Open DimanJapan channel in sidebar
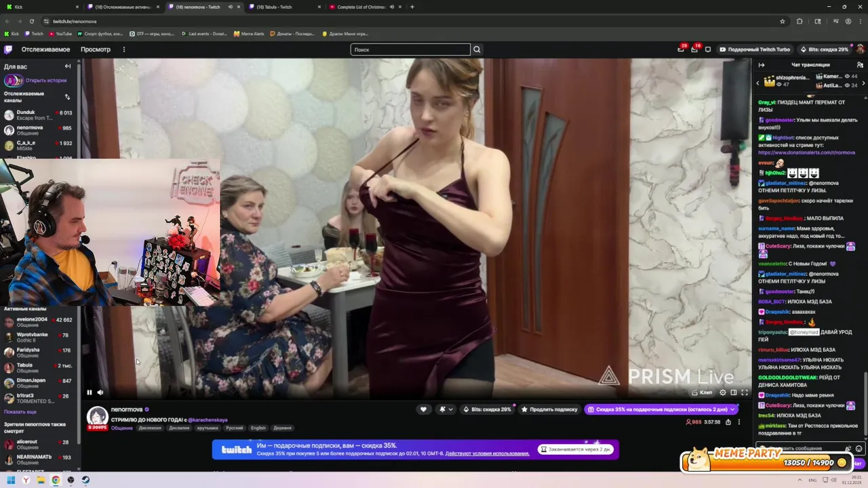 [38, 383]
